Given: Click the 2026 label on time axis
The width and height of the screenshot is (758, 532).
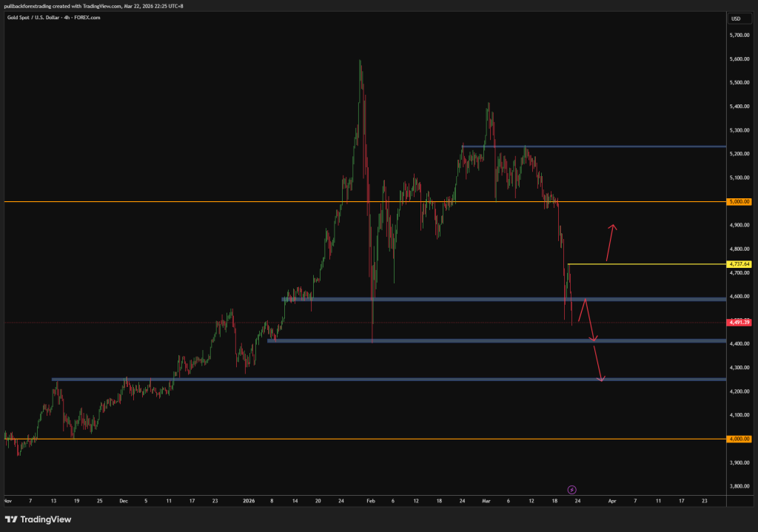Looking at the screenshot, I should [x=248, y=501].
